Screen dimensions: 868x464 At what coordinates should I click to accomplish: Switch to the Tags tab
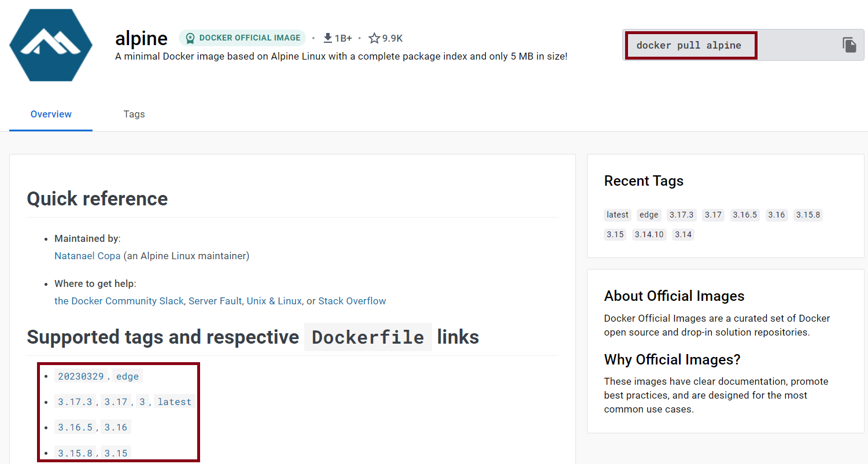(x=134, y=114)
